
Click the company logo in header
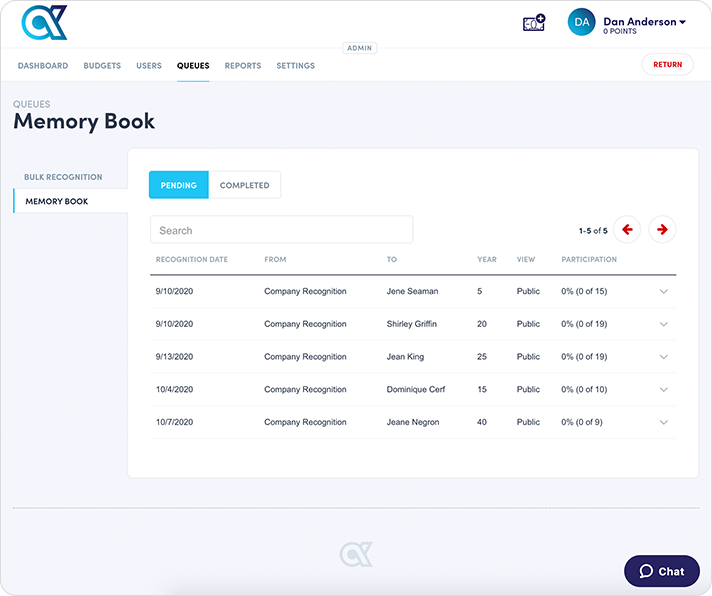click(44, 22)
